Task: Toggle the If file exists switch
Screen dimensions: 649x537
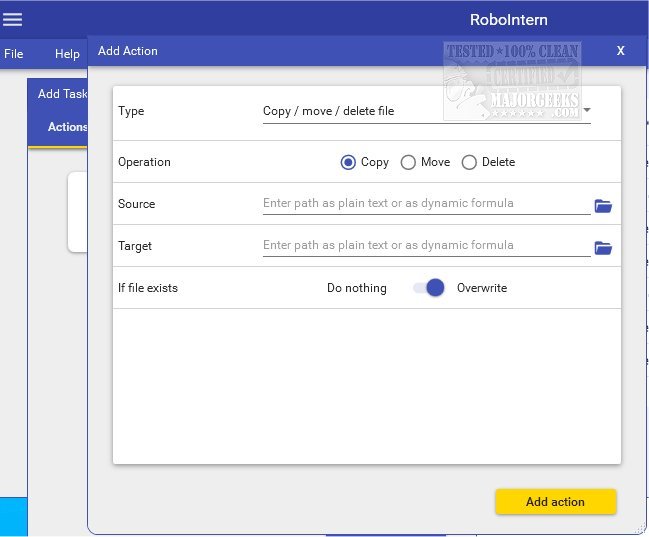Action: 429,288
